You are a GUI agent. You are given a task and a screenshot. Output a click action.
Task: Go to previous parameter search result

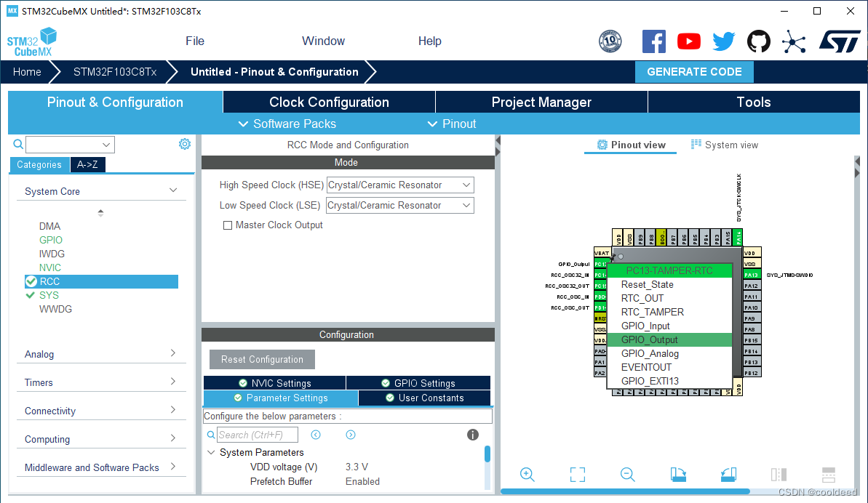[316, 435]
